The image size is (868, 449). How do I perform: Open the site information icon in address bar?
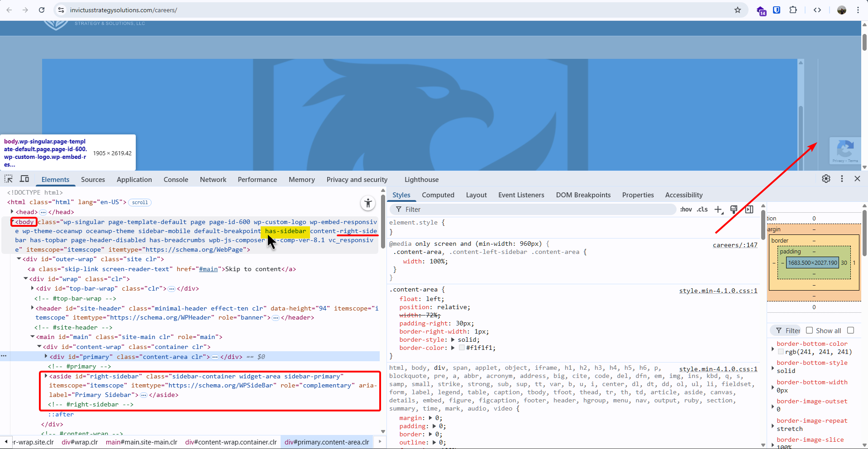[61, 10]
